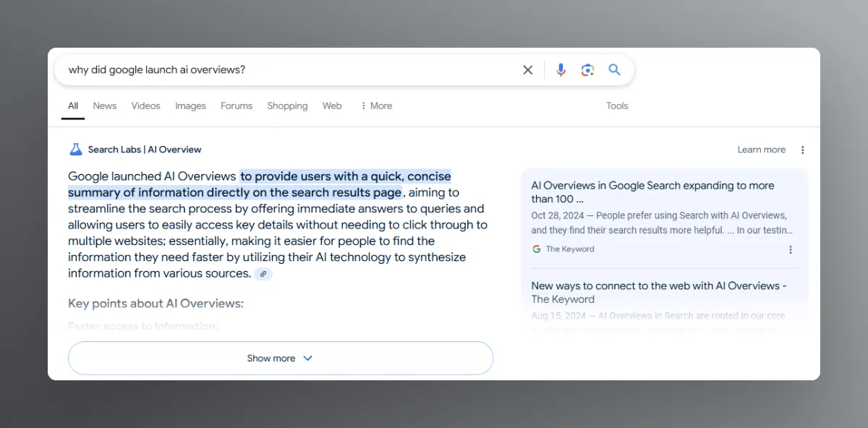Screen dimensions: 868x428
Task: Click 'Key points about AI Overviews:' heading
Action: coord(156,304)
